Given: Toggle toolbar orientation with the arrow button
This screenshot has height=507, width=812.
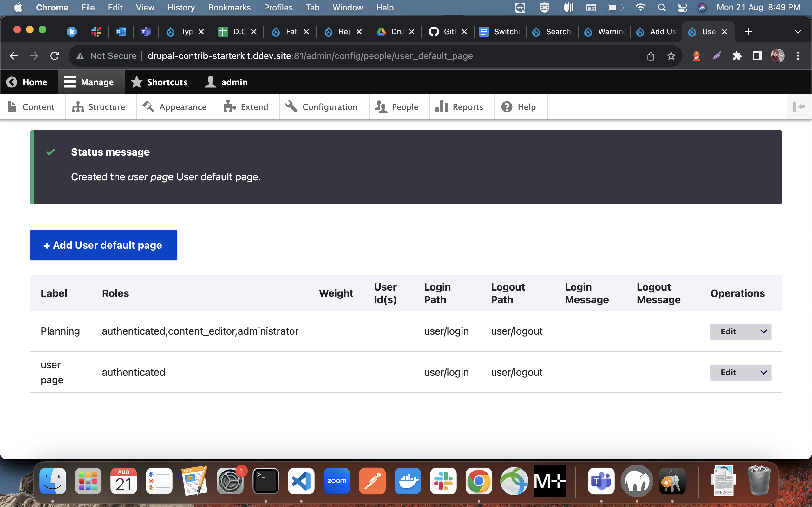Looking at the screenshot, I should [x=799, y=107].
